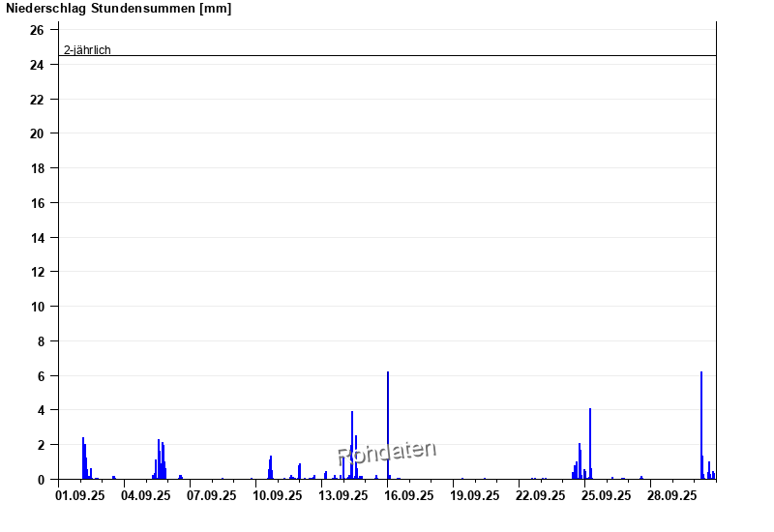Click the y-axis value label 12
Image resolution: width=774 pixels, height=532 pixels.
pyautogui.click(x=37, y=272)
